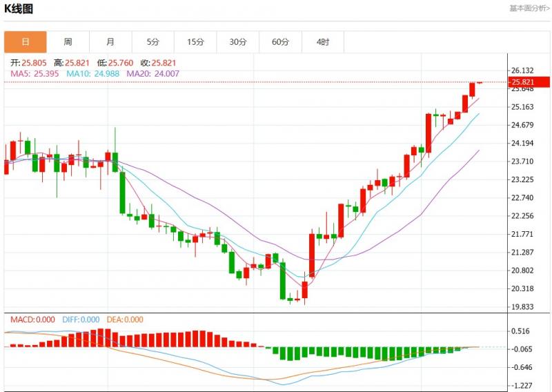Show the 60分 interval chart
The image size is (552, 392).
[x=280, y=42]
